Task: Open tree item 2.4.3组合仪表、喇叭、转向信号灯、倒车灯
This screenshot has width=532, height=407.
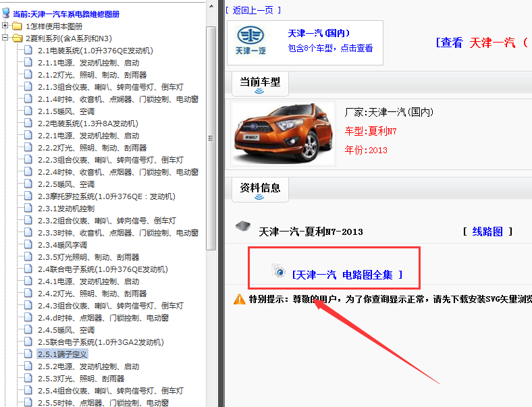Action: pyautogui.click(x=111, y=306)
